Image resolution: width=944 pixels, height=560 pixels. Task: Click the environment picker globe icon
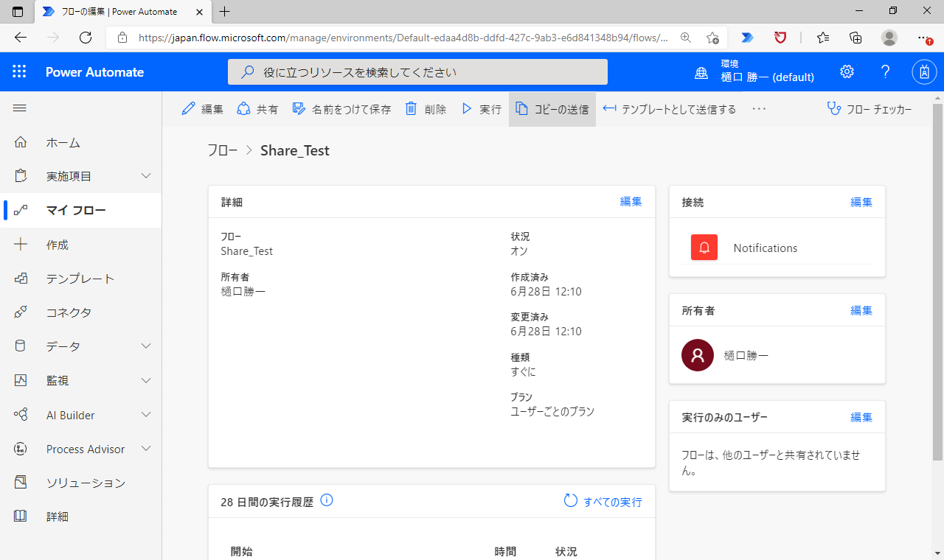(x=701, y=72)
